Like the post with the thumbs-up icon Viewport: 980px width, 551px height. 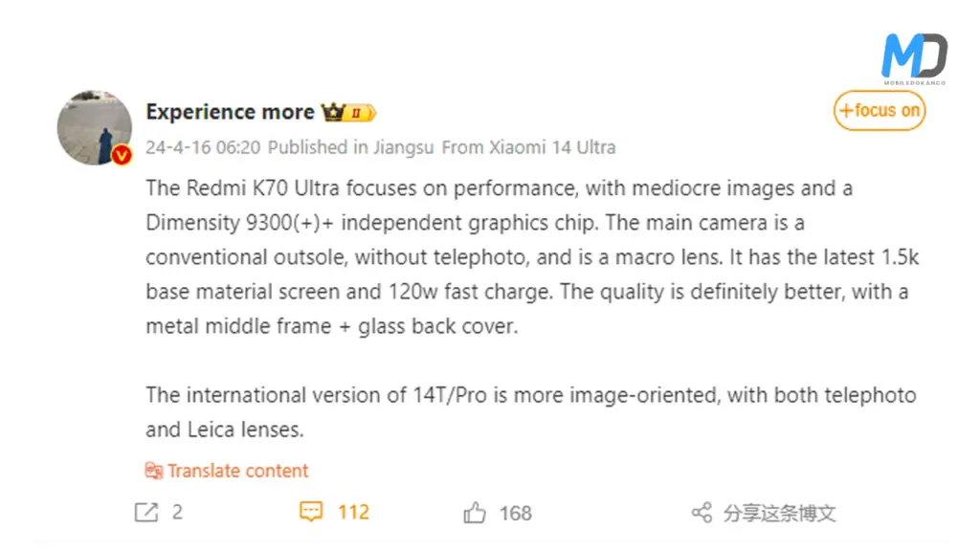(x=474, y=512)
